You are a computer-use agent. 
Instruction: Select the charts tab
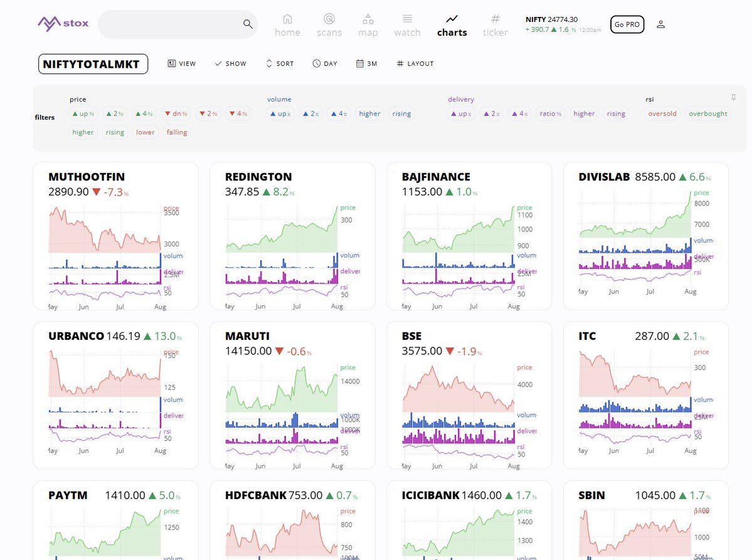click(452, 26)
